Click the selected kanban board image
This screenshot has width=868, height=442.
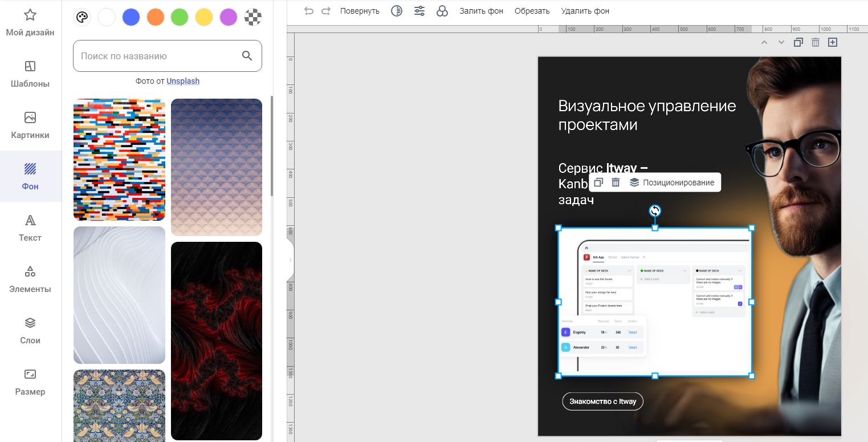655,302
